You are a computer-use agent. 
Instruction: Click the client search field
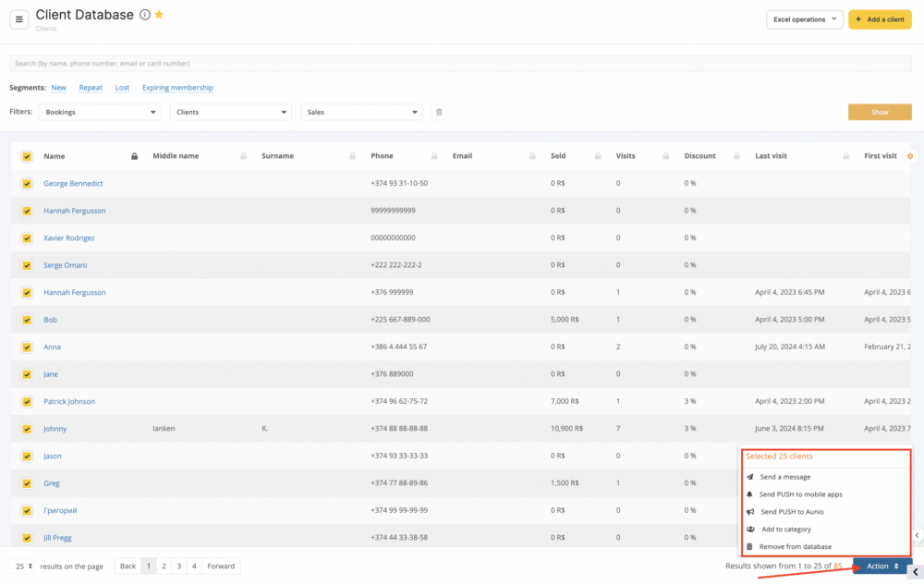pos(460,63)
